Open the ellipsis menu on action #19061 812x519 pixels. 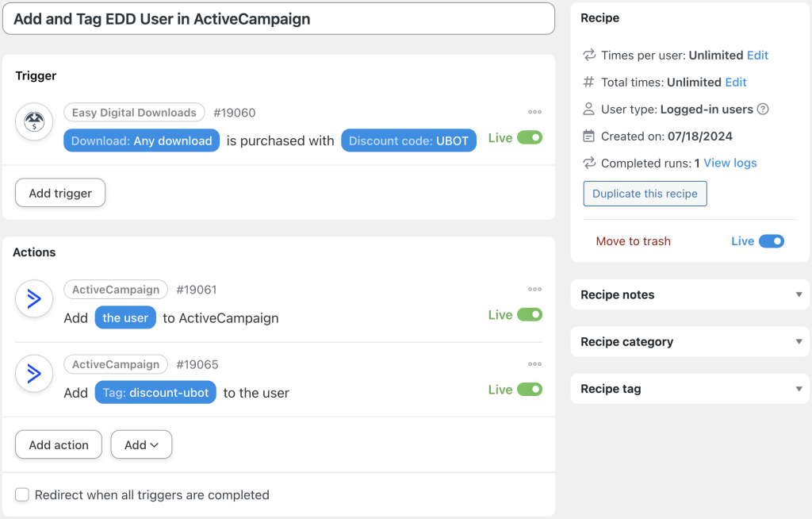coord(534,289)
